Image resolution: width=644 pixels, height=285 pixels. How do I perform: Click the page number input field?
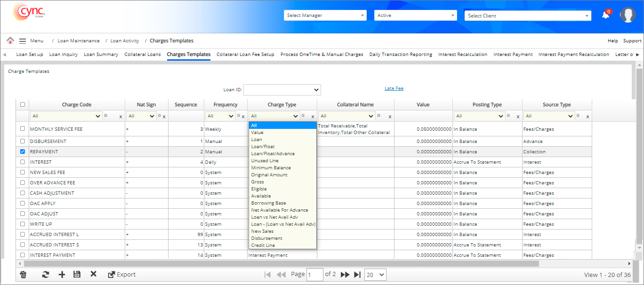pyautogui.click(x=314, y=275)
